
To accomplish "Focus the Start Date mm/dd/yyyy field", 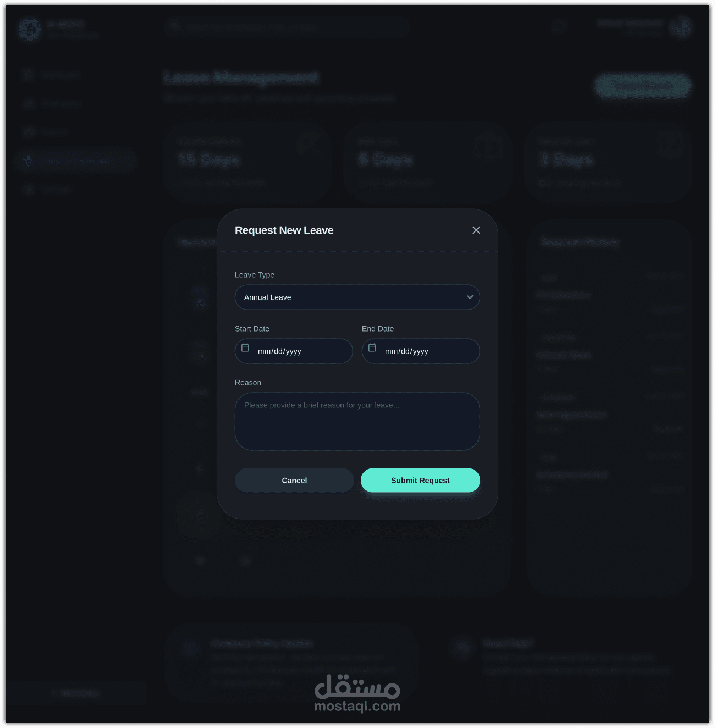I will [x=294, y=351].
